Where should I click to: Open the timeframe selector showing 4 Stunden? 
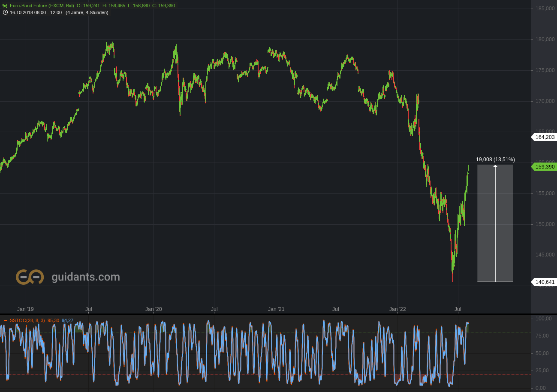coord(87,12)
